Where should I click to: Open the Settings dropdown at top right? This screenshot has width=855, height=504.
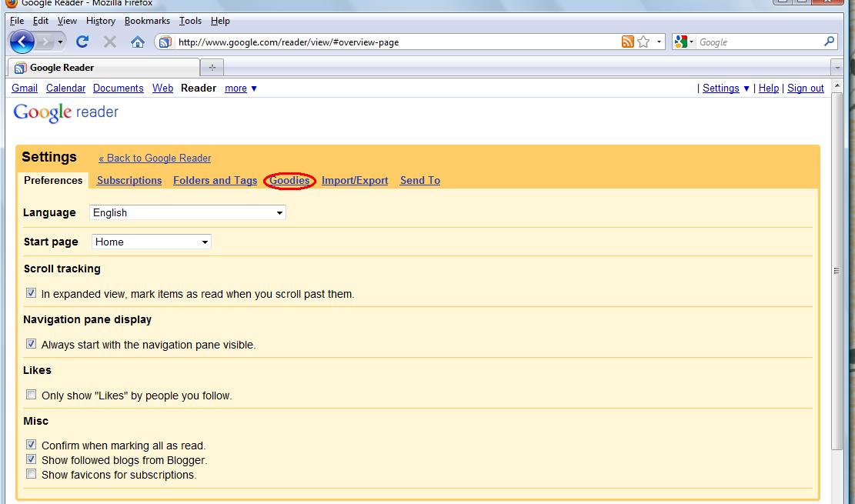click(726, 88)
